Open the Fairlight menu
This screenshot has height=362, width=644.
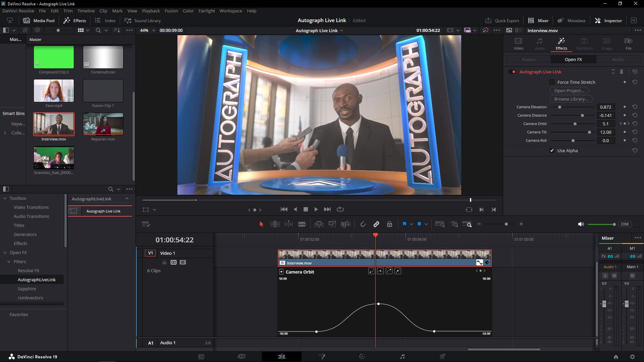coord(207,11)
